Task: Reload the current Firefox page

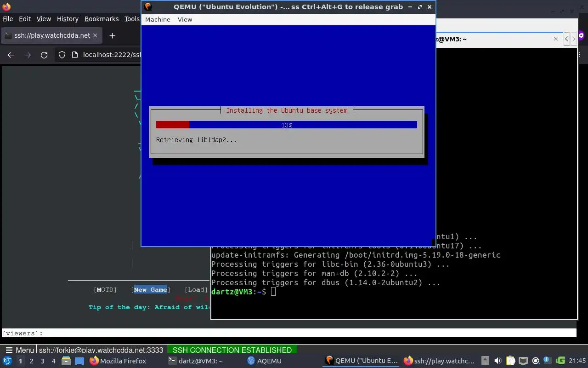Action: (44, 55)
